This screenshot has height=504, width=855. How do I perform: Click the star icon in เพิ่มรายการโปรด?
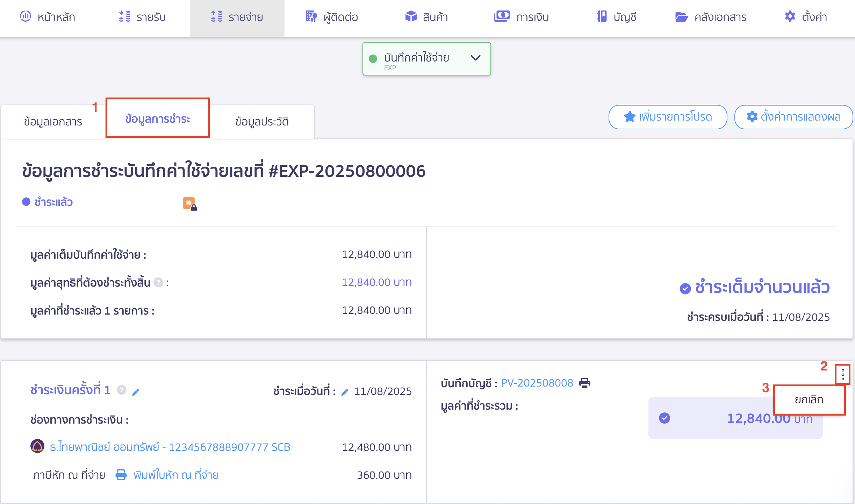(630, 117)
